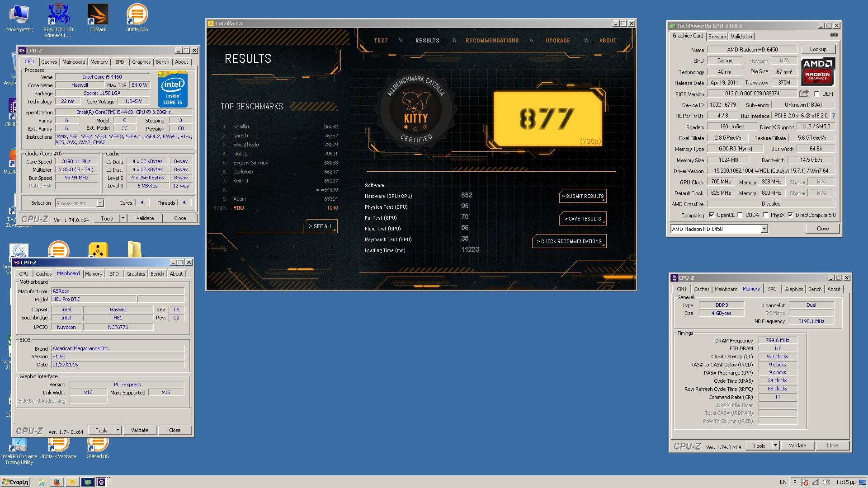Click Close button in GPU-Z
The image size is (868, 488).
pos(823,229)
